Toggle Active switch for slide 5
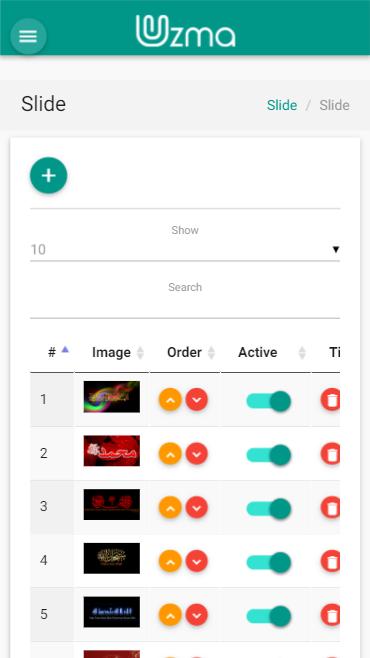The width and height of the screenshot is (370, 658). 268,616
